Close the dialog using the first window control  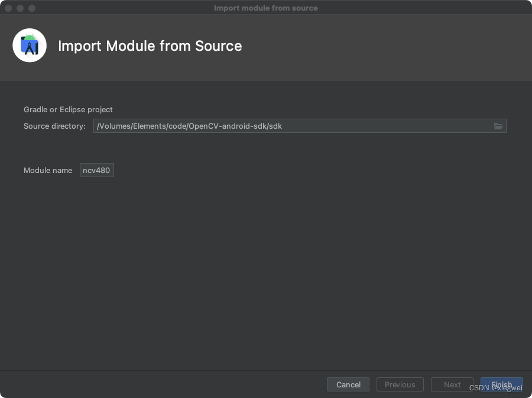point(8,8)
